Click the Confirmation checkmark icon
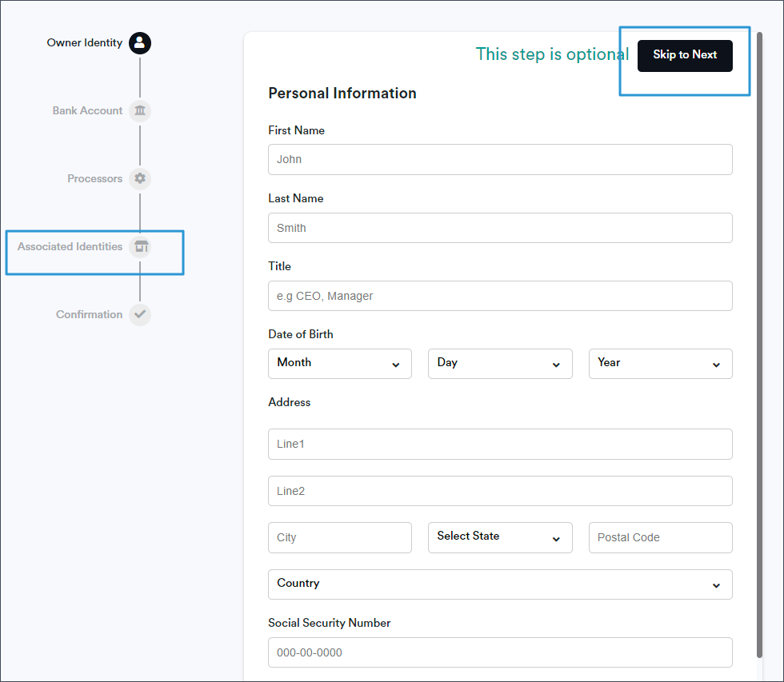 tap(140, 314)
